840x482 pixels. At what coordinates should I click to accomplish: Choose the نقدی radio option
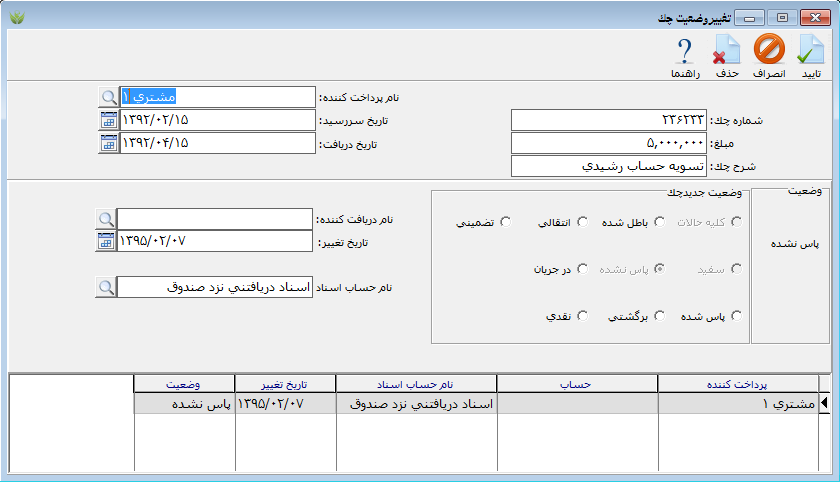tap(580, 316)
